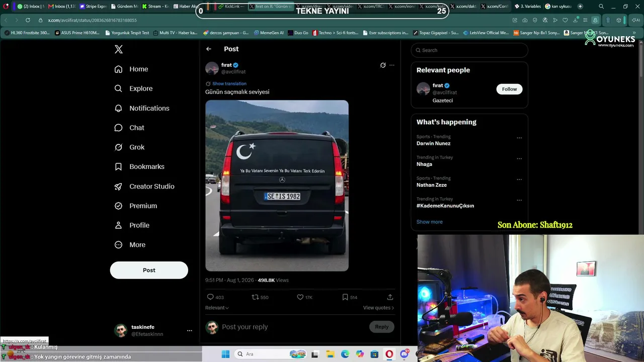
Task: Open Bookmarks from the sidebar
Action: point(139,166)
